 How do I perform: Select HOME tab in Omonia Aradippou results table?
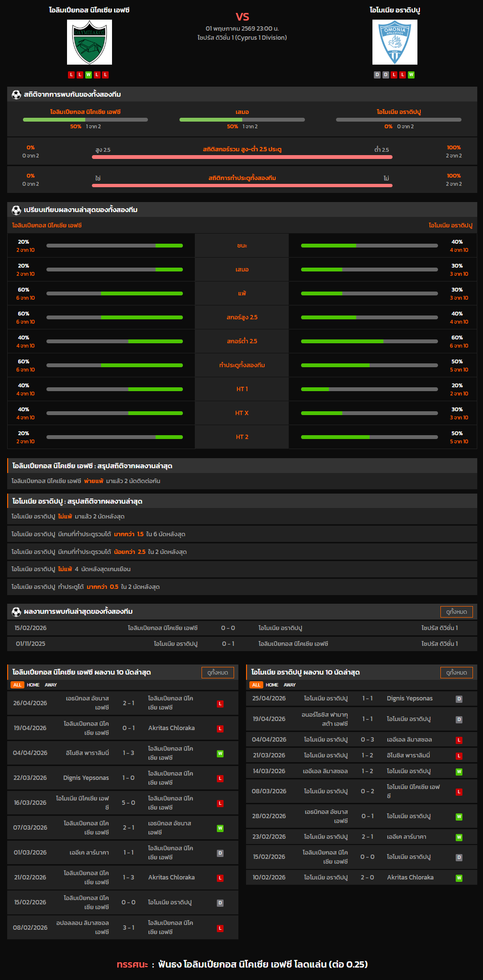coord(272,685)
